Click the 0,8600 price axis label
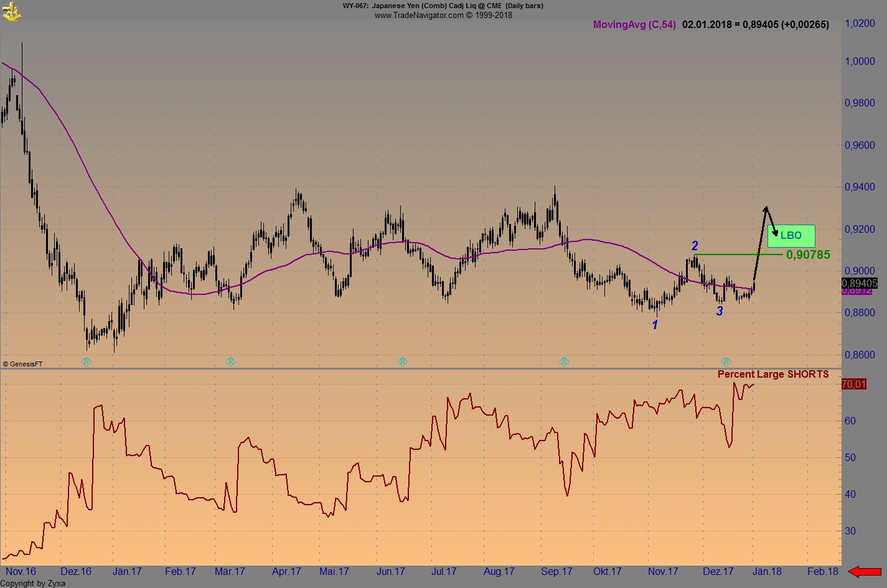Image resolution: width=887 pixels, height=588 pixels. 860,355
